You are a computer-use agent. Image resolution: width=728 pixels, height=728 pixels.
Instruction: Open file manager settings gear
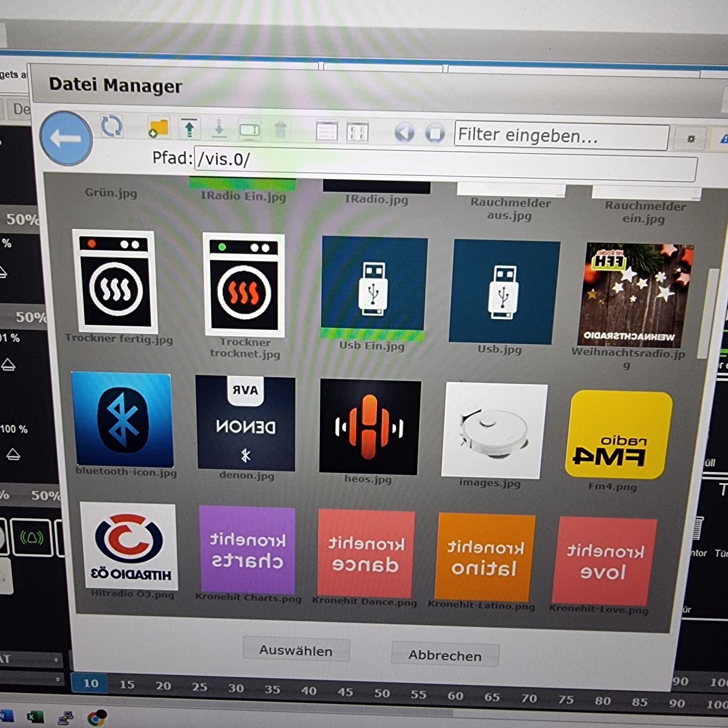[691, 139]
